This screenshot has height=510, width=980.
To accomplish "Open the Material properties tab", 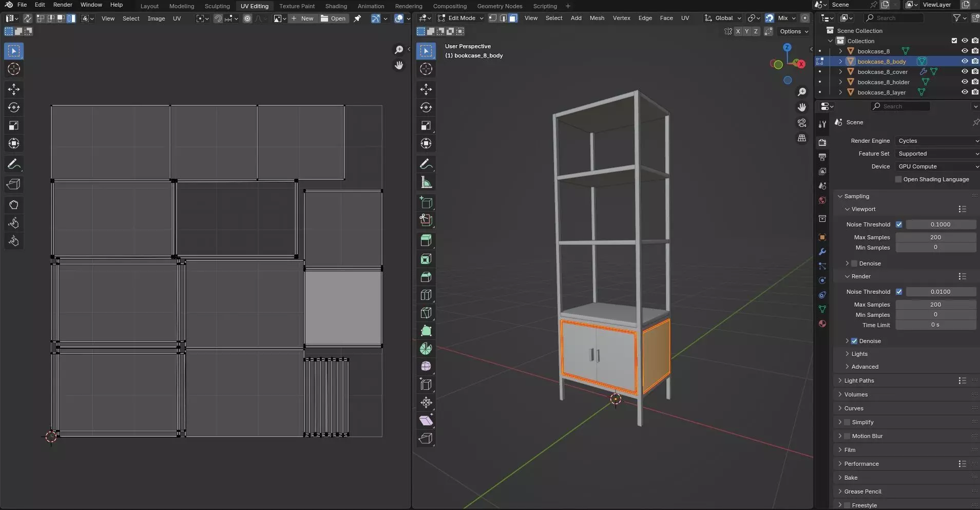I will (x=822, y=324).
